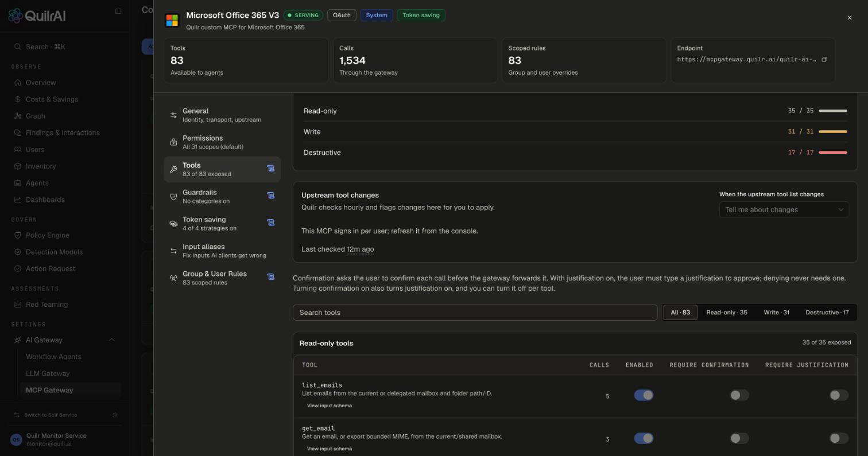Copy the endpoint URL with the copy icon
868x456 pixels.
pos(824,60)
